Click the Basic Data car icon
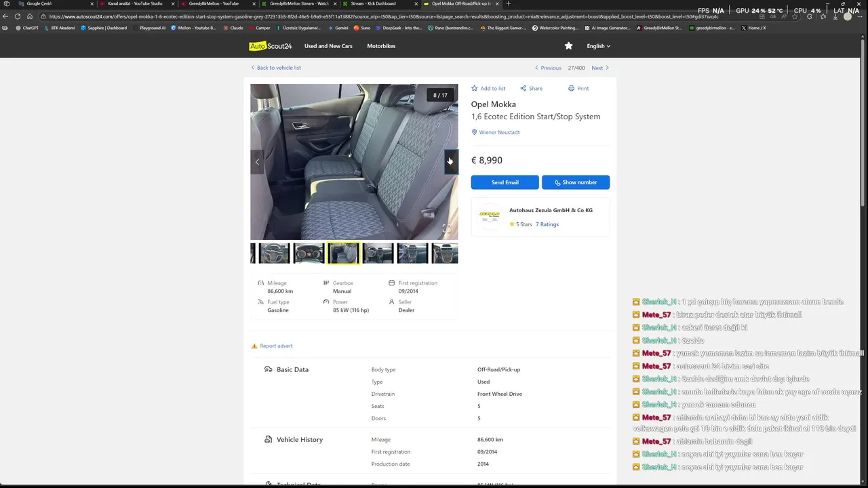868x488 pixels. 269,369
